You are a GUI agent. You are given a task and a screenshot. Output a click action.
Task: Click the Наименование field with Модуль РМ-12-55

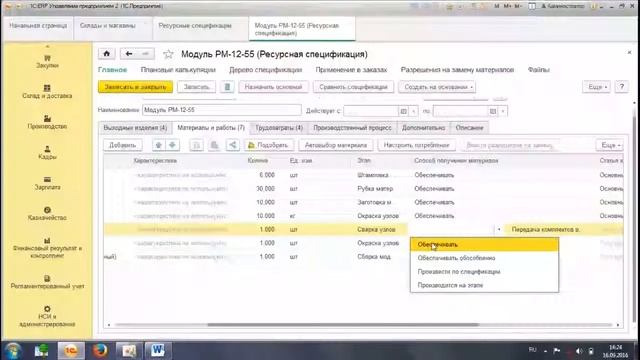point(222,110)
